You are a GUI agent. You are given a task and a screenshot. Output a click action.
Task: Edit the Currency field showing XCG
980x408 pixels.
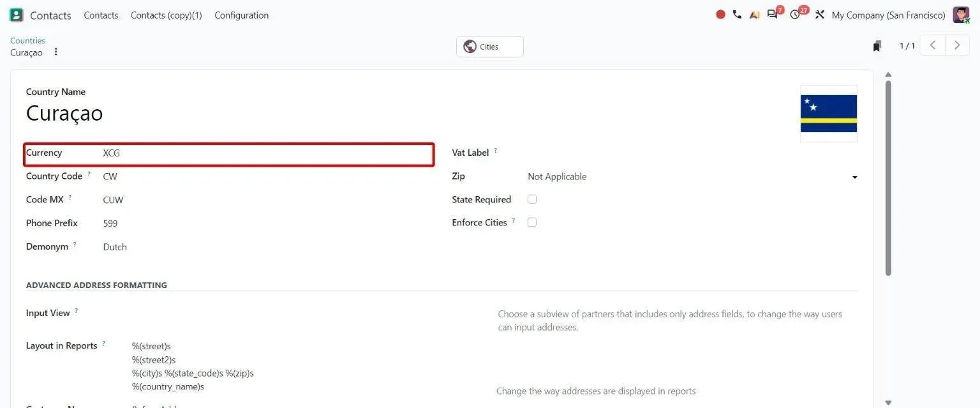pos(267,153)
